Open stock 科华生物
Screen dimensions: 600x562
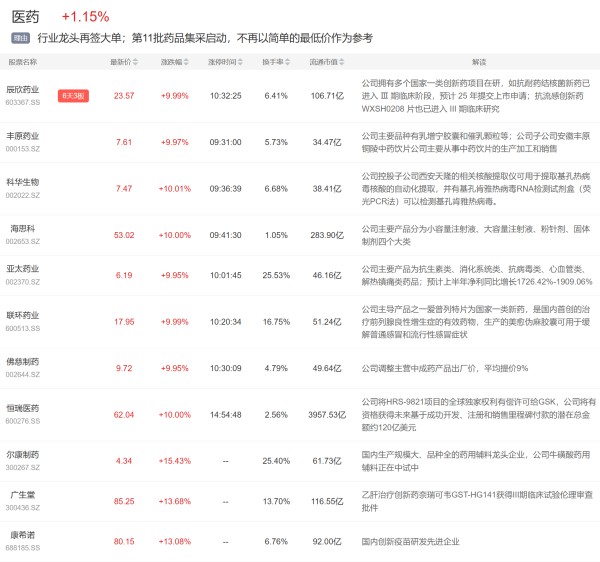coord(23,182)
